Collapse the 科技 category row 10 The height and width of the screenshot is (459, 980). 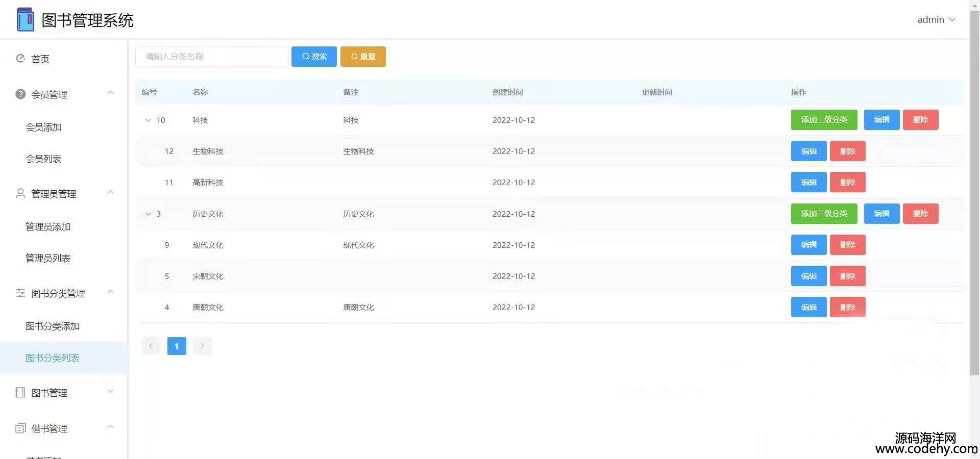[x=148, y=120]
